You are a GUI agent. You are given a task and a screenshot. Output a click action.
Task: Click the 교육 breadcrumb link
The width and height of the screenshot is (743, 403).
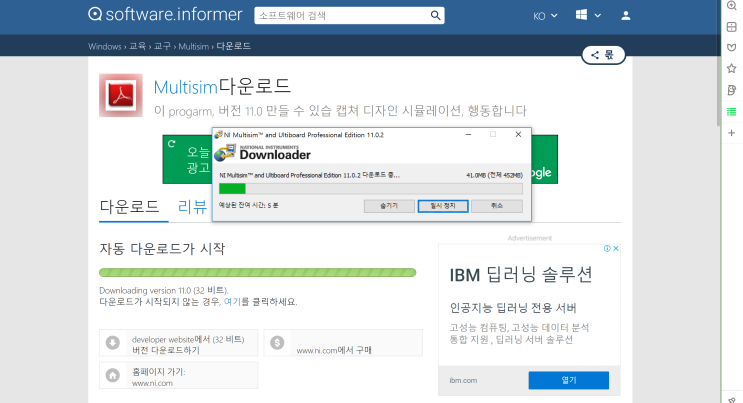pyautogui.click(x=137, y=46)
